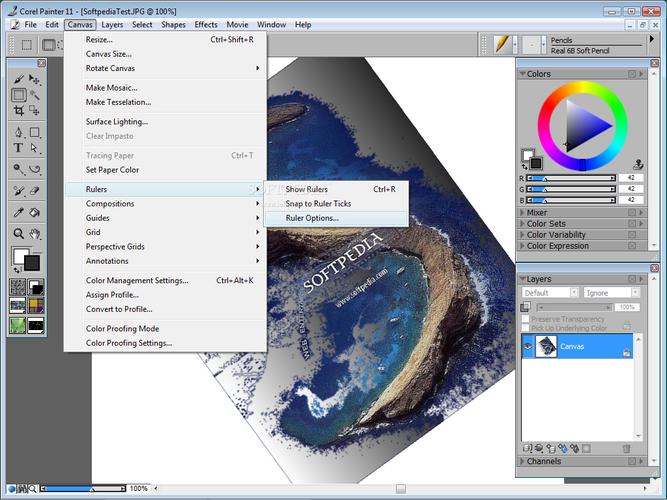The image size is (667, 500).
Task: Open the Weave selector in the toolbox
Action: coord(36,306)
